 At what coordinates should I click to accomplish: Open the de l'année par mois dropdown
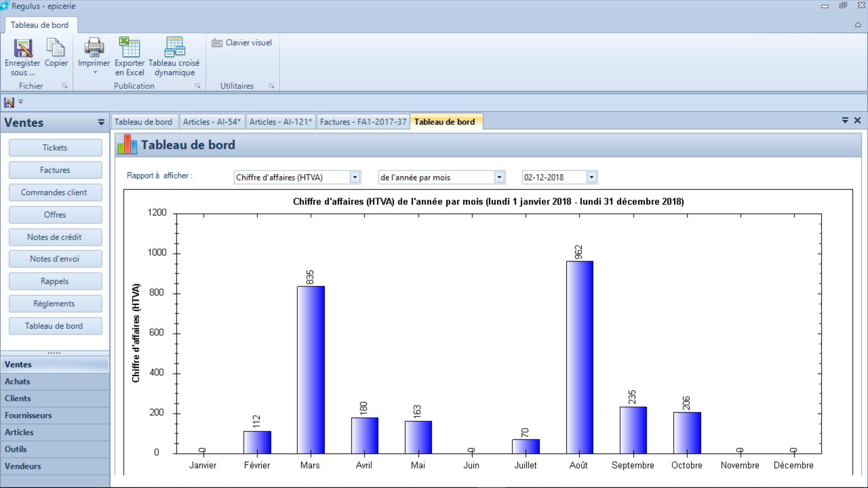(499, 177)
